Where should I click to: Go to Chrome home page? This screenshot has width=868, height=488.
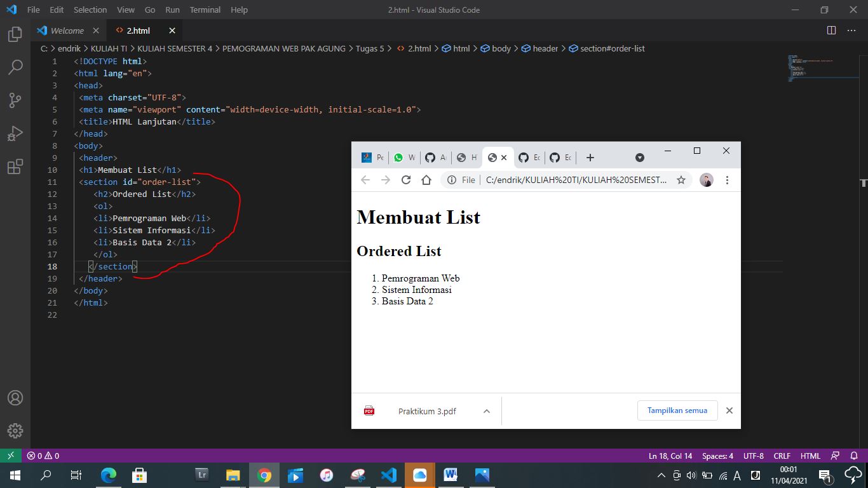click(426, 180)
